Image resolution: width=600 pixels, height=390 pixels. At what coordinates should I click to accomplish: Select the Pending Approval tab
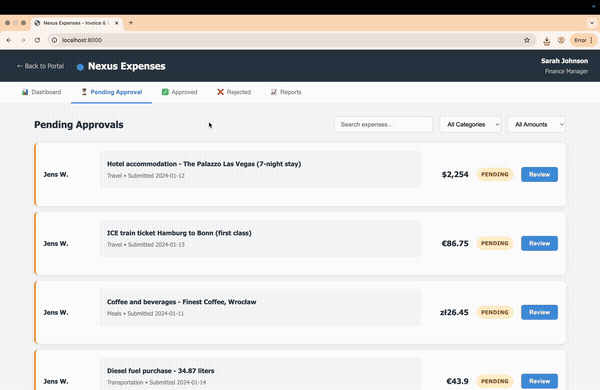pyautogui.click(x=111, y=92)
